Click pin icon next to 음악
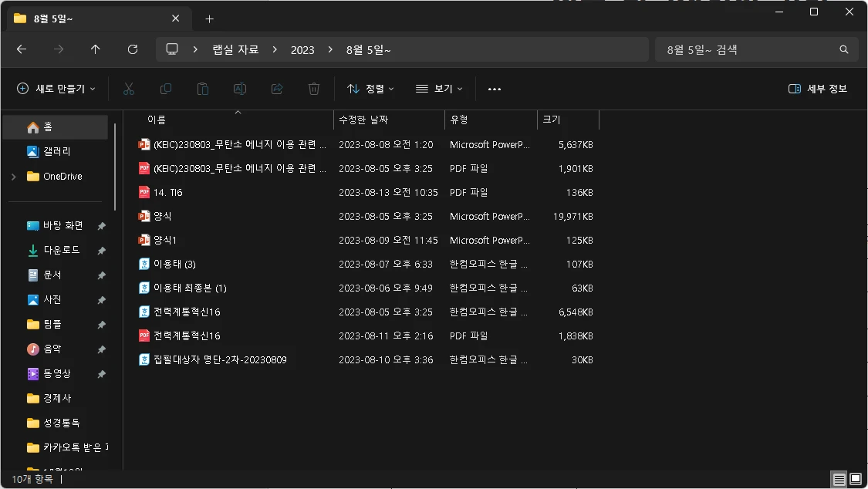868x489 pixels. [x=101, y=349]
